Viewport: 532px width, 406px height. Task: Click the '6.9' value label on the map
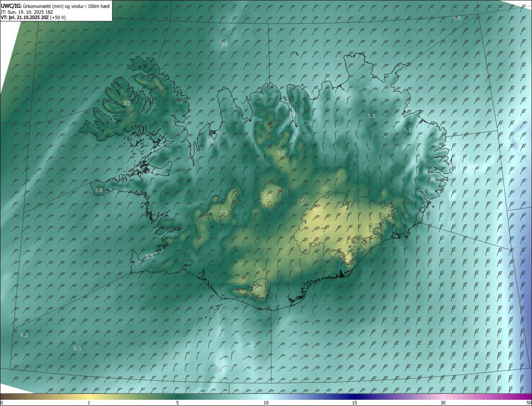149,256
